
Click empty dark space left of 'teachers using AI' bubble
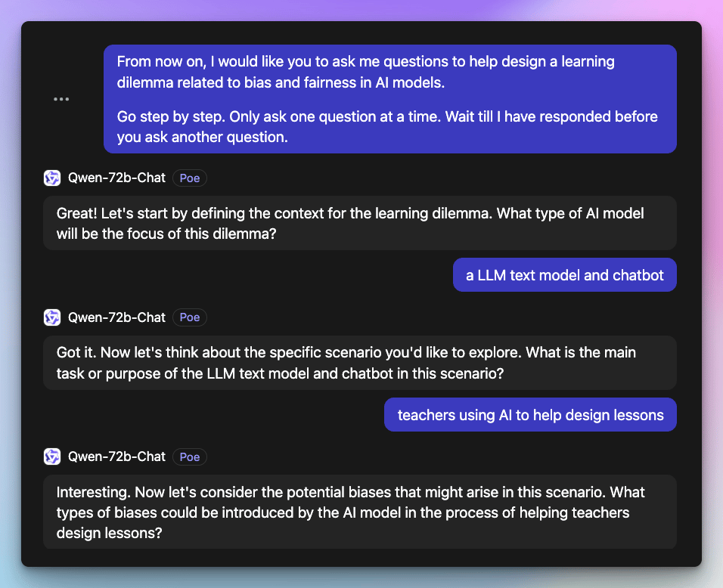[x=212, y=414]
